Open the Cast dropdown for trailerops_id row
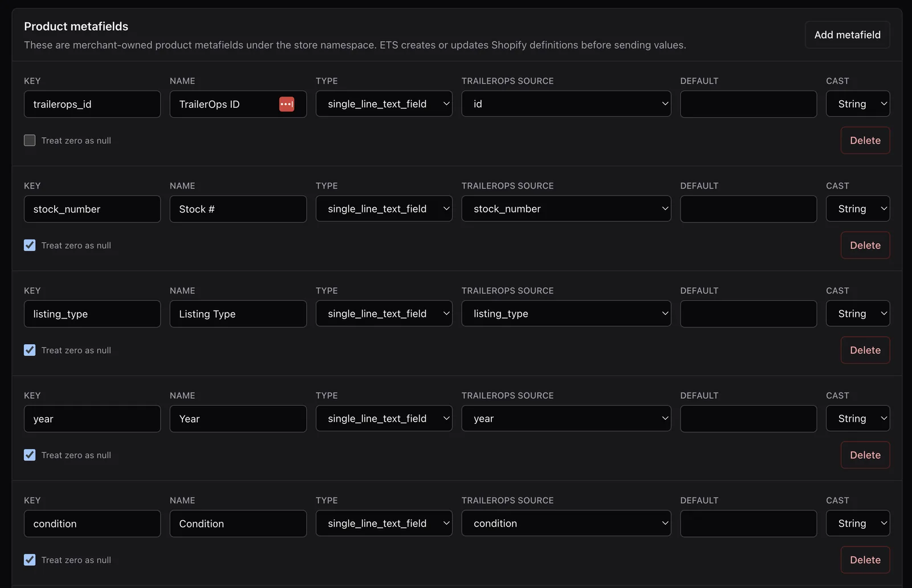 point(858,104)
